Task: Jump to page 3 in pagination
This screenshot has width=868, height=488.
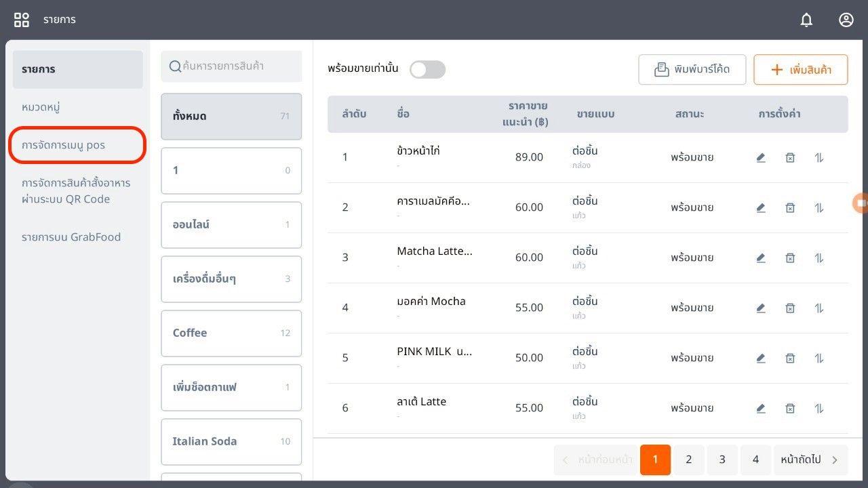Action: [x=722, y=460]
